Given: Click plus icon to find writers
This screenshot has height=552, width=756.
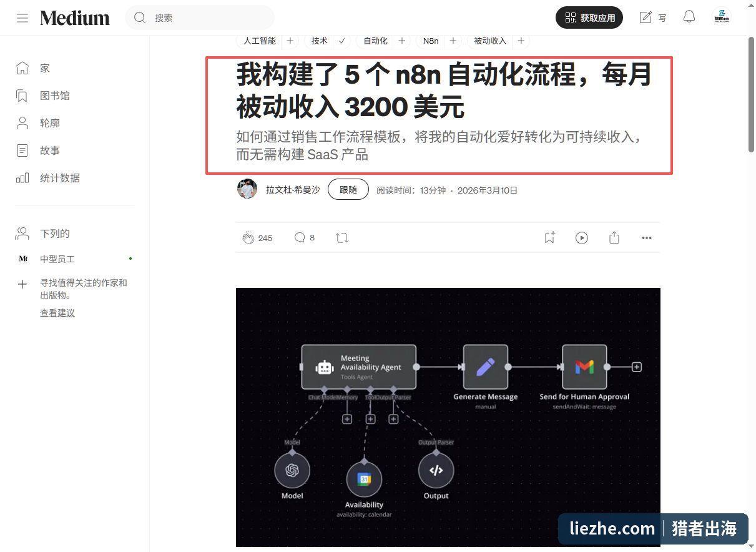Looking at the screenshot, I should point(22,284).
